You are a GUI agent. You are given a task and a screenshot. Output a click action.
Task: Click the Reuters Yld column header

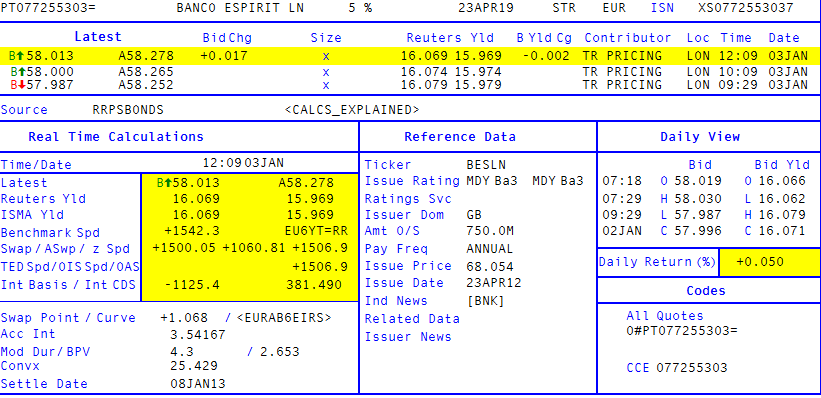[450, 38]
